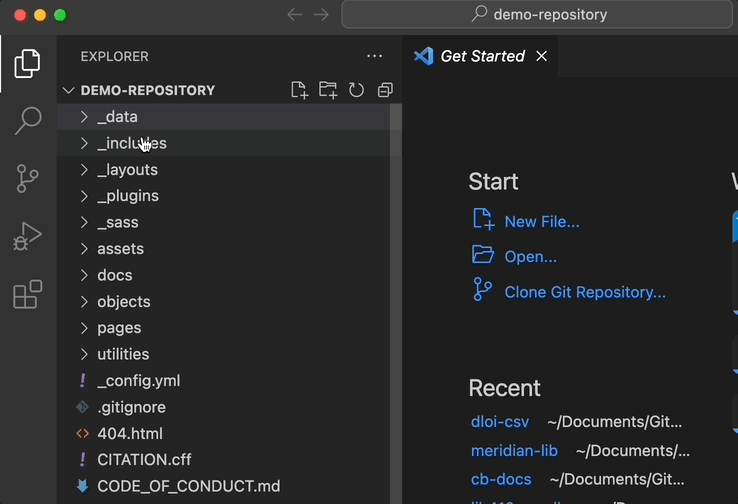The width and height of the screenshot is (738, 504).
Task: Open the Search view in activity bar
Action: [x=28, y=120]
